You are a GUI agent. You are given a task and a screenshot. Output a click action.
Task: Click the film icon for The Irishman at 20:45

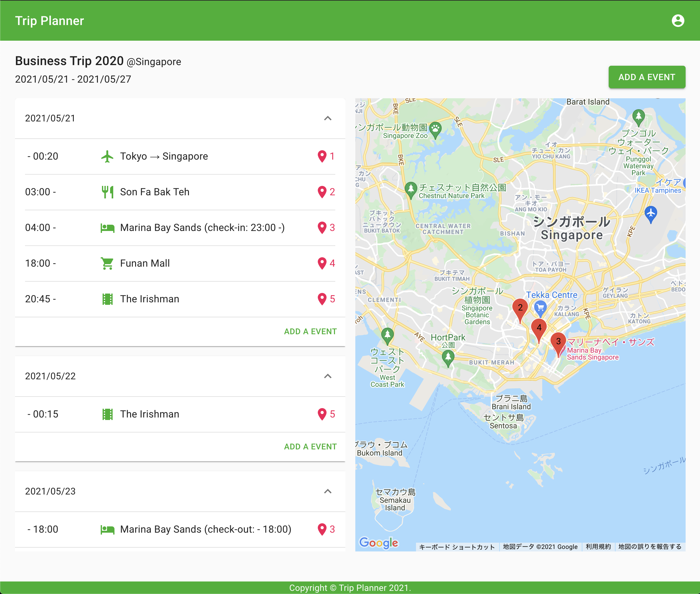click(107, 299)
